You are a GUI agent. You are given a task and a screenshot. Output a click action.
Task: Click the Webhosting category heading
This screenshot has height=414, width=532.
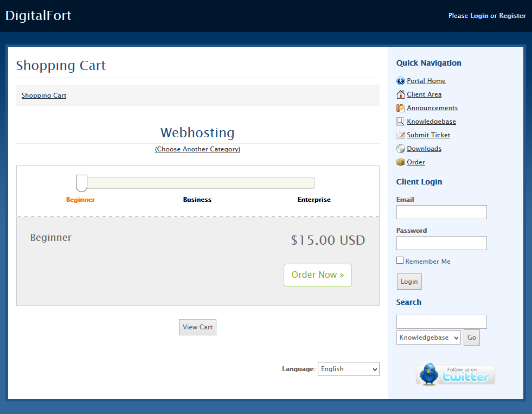pos(197,133)
